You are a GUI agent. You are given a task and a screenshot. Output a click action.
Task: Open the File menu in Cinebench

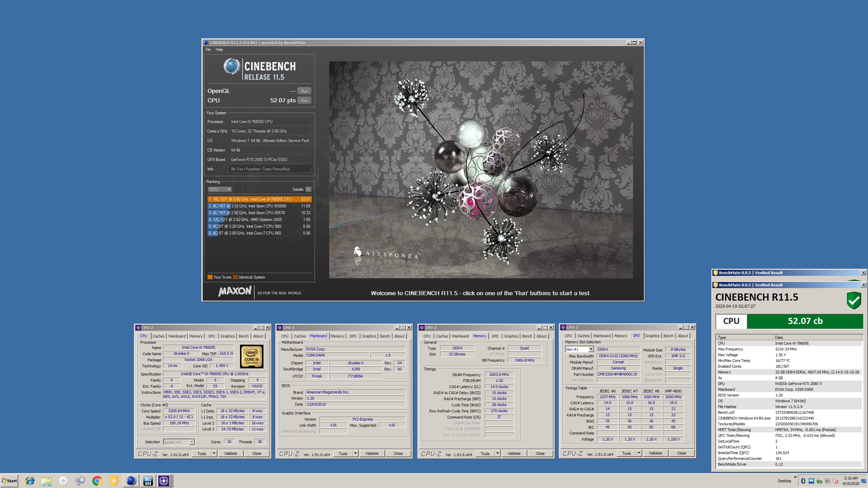click(208, 49)
